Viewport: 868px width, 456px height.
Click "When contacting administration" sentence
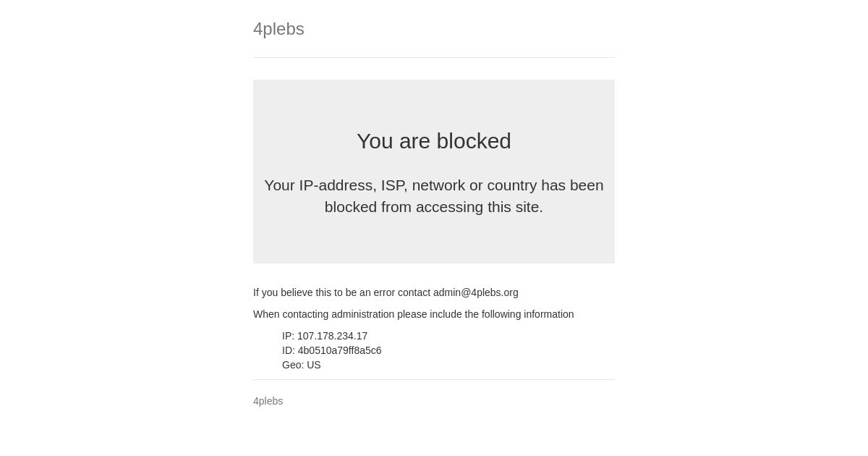(413, 314)
